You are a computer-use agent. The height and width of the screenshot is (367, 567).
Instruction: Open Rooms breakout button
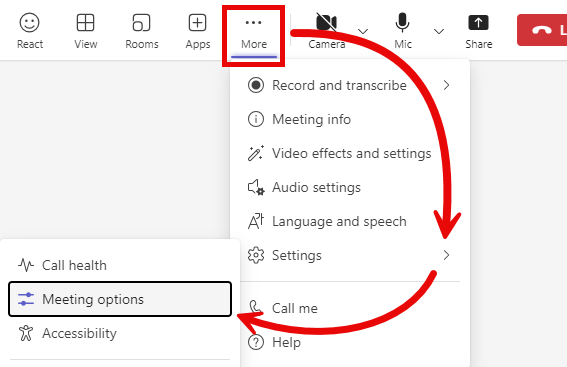(x=142, y=31)
